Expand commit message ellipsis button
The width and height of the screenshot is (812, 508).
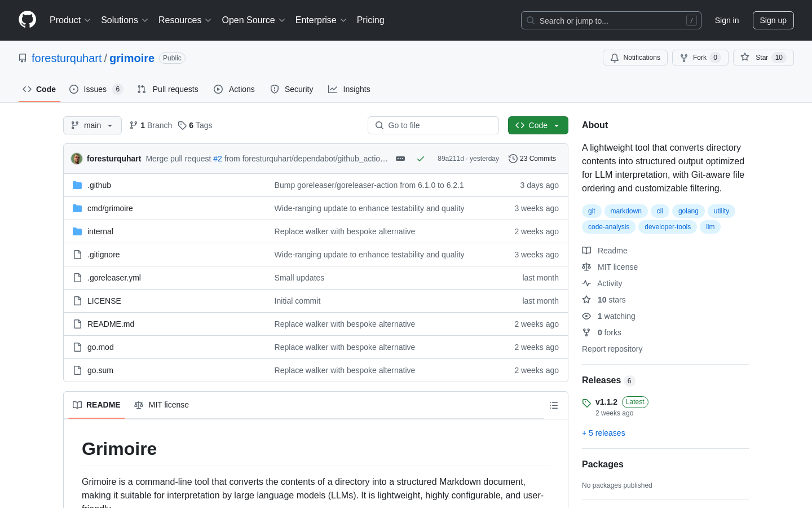click(400, 159)
